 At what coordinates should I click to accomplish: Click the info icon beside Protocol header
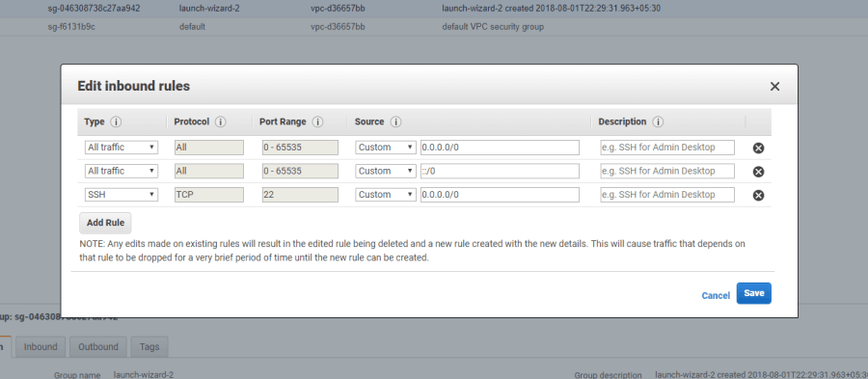click(x=220, y=122)
